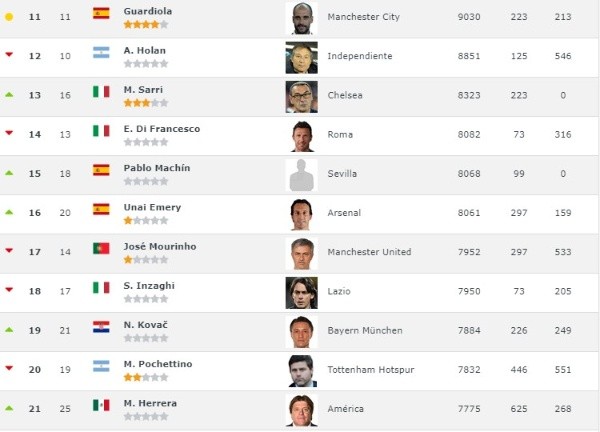Click the Mexico flag beside M. Herrera
Screen dimensions: 600x432
101,404
